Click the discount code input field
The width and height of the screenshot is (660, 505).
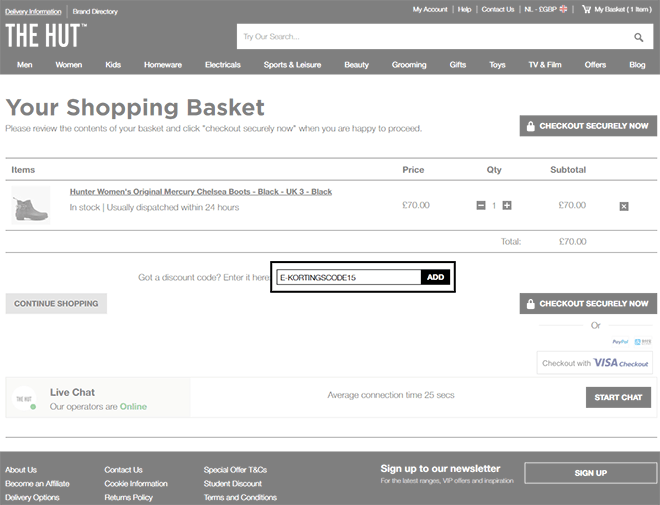click(x=349, y=277)
